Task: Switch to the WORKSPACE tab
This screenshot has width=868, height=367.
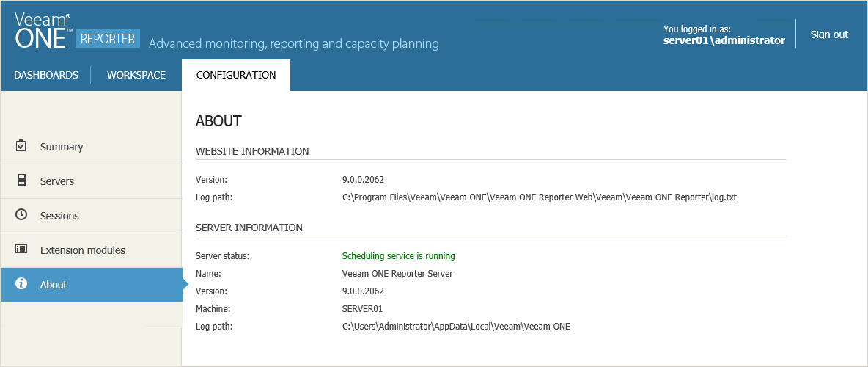Action: pyautogui.click(x=136, y=75)
